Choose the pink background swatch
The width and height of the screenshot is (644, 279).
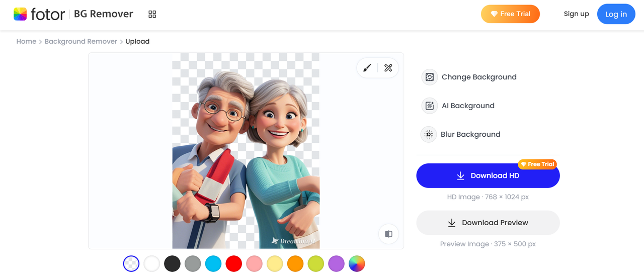click(255, 263)
